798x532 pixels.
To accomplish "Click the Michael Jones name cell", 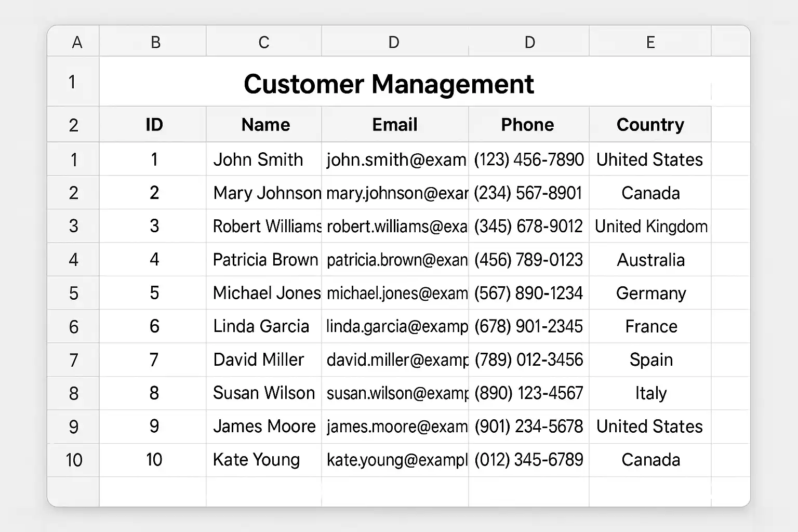I will pos(266,293).
